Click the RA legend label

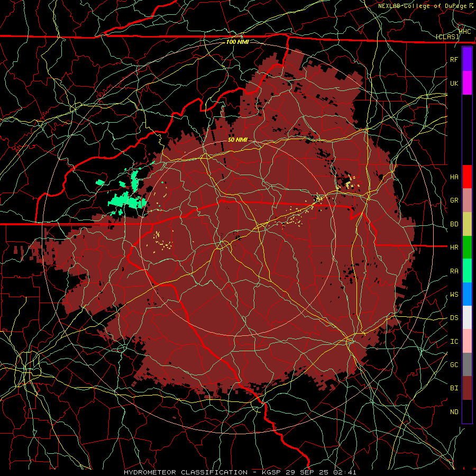[454, 271]
